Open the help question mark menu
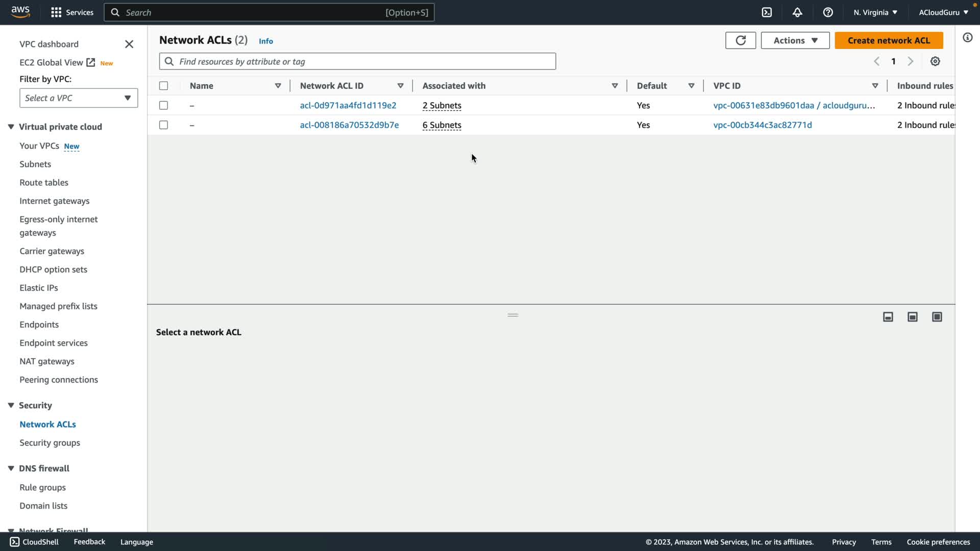 tap(828, 12)
